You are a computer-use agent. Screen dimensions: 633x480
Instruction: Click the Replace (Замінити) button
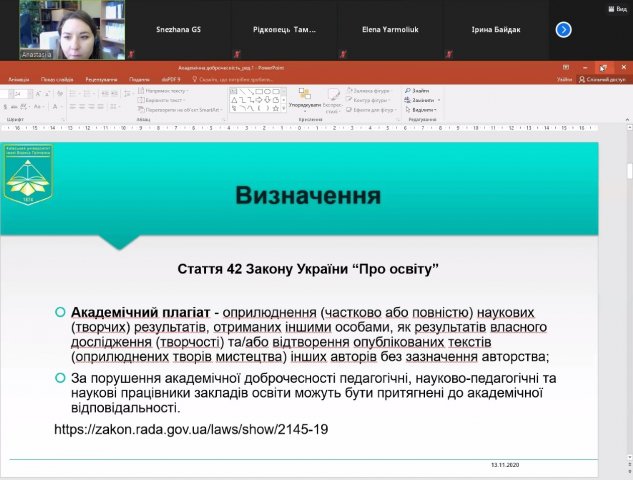coord(422,100)
